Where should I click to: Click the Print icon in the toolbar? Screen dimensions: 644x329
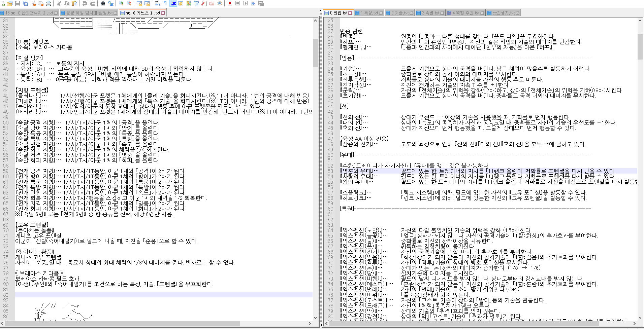(49, 3)
